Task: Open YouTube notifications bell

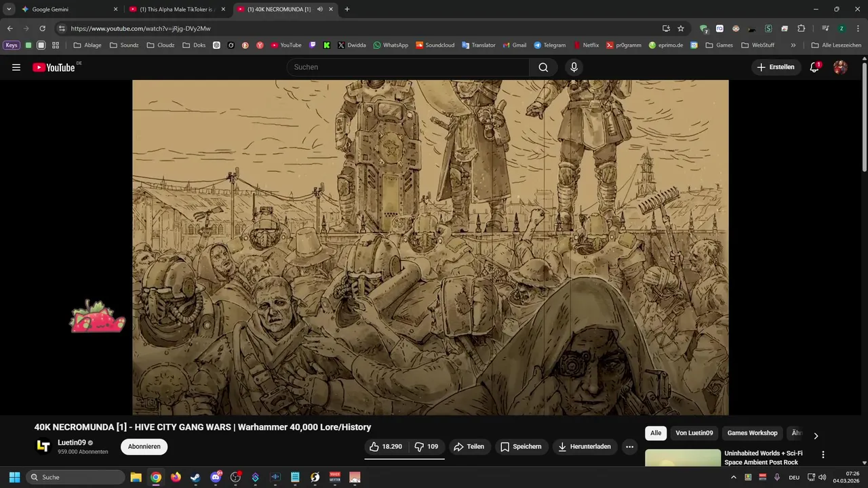Action: tap(814, 67)
